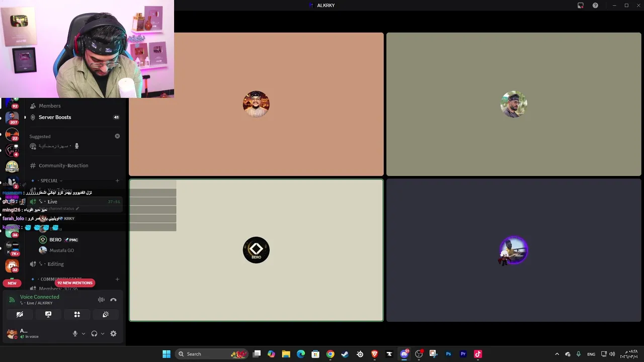
Task: Open Discord inbox icon in title bar
Action: pyautogui.click(x=581, y=6)
